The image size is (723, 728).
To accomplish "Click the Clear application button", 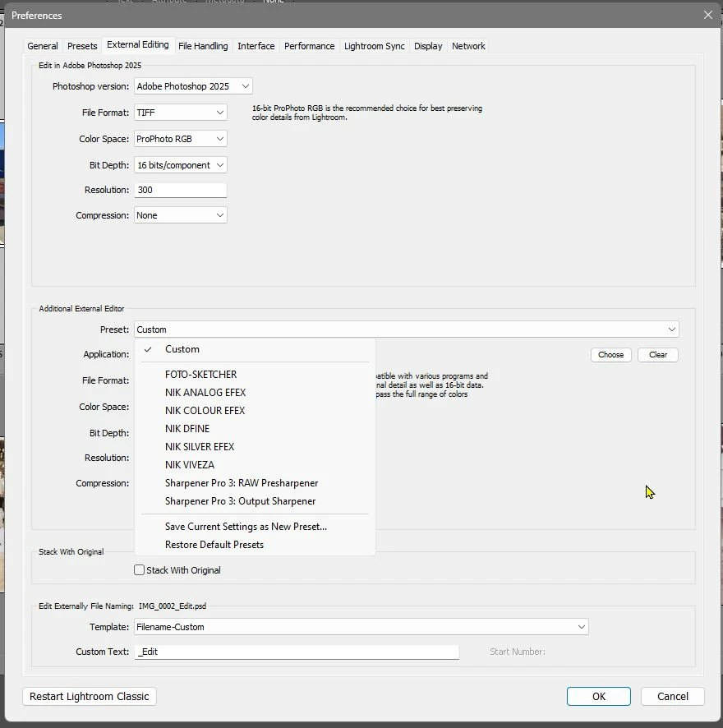I will pos(657,355).
